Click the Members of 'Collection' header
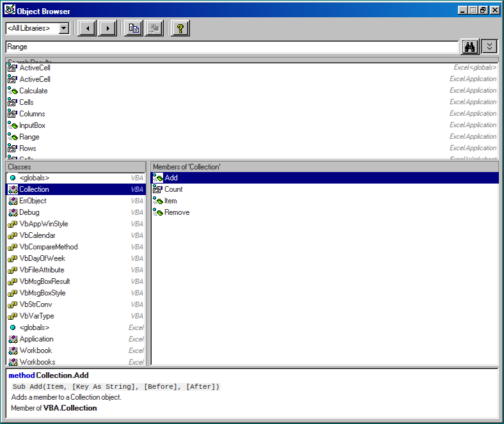Screen dimensions: 504x424 coord(325,167)
